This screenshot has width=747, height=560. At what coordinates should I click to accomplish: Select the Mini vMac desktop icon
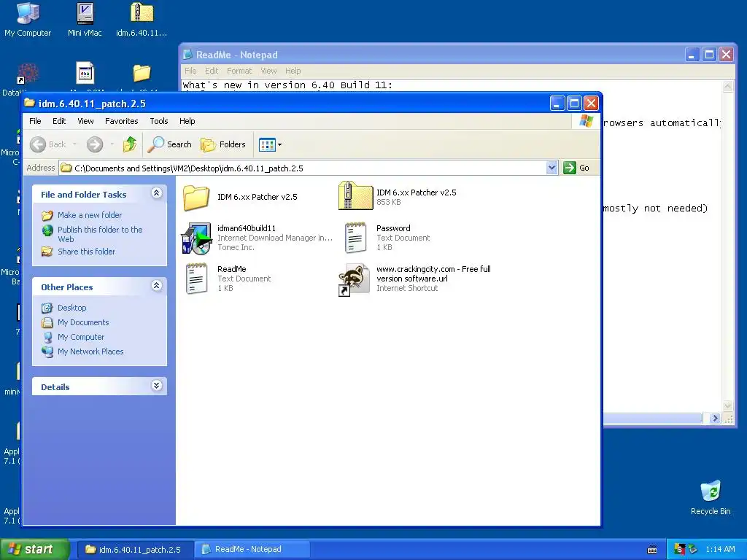coord(85,20)
